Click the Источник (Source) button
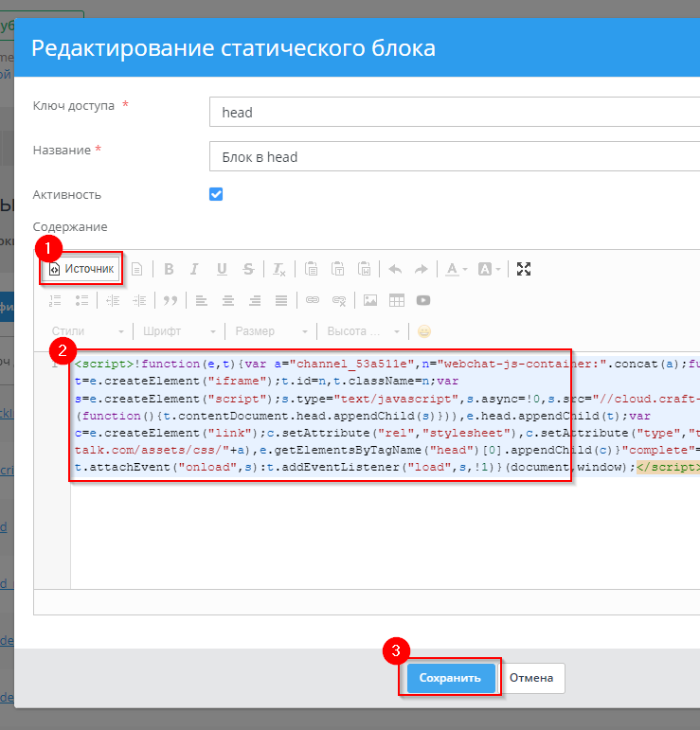Viewport: 700px width, 730px height. click(81, 269)
